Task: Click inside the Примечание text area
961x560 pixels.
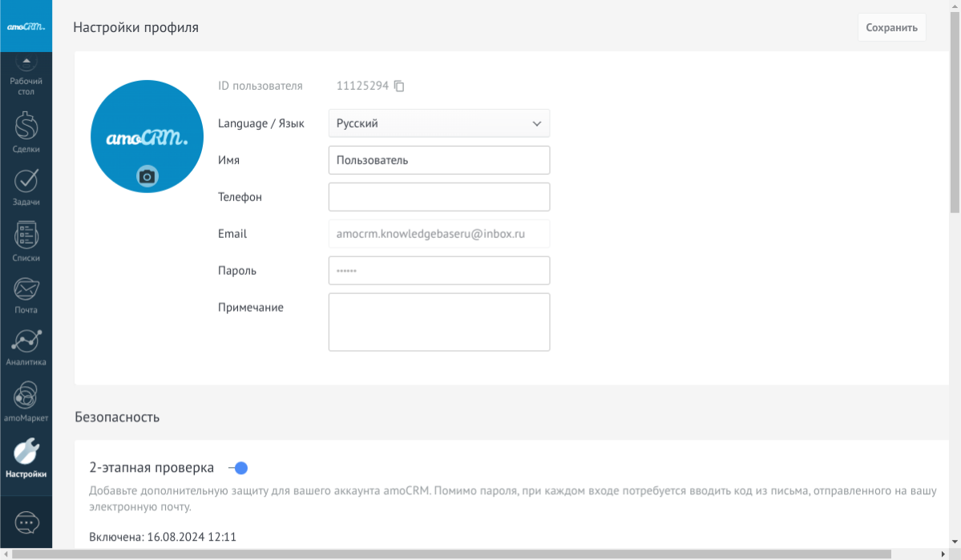Action: point(439,322)
